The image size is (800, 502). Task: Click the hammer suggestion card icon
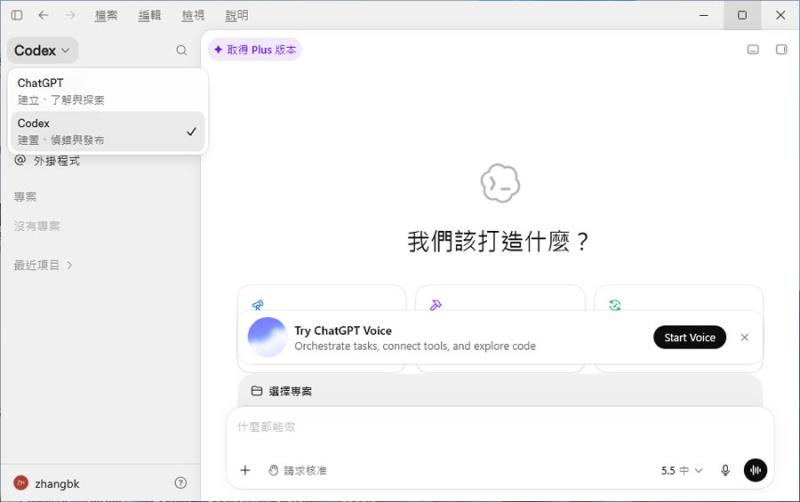tap(436, 305)
